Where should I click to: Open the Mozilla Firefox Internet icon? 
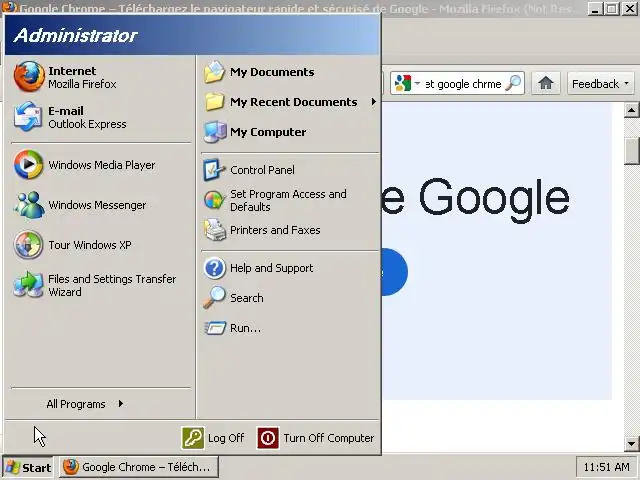29,77
